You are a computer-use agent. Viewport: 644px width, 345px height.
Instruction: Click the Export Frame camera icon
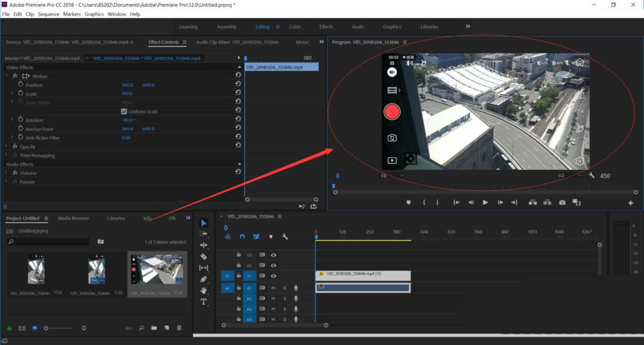[x=562, y=202]
